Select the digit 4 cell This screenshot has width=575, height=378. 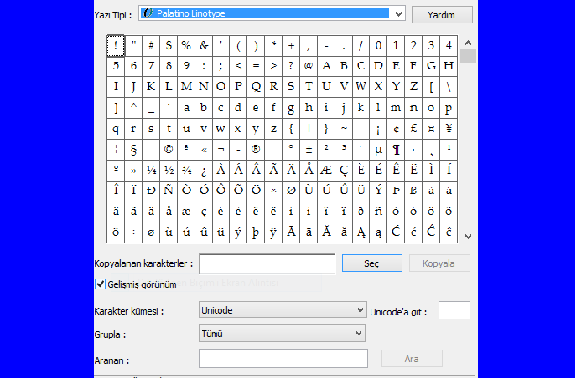449,46
